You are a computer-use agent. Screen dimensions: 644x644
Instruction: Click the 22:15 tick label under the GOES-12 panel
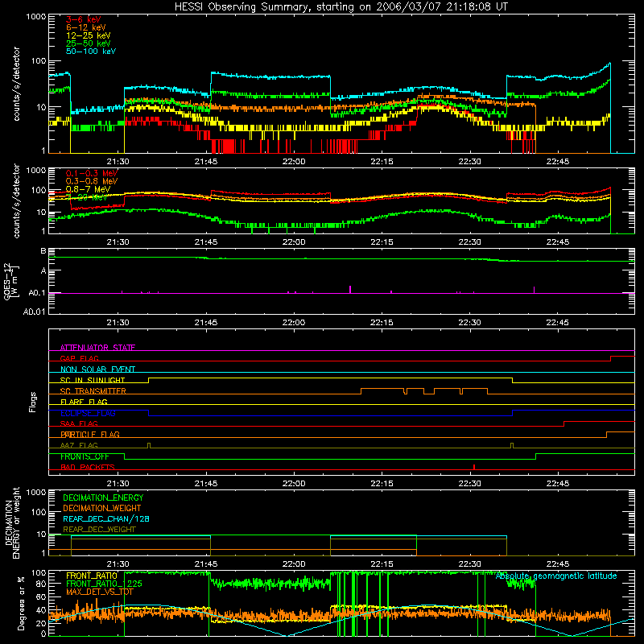(382, 323)
